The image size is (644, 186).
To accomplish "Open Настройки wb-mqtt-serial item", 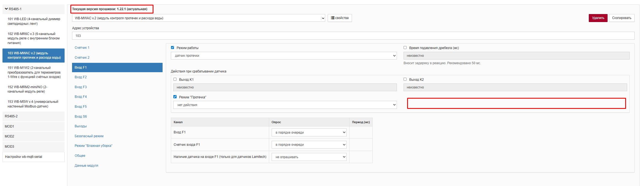I will (24, 157).
